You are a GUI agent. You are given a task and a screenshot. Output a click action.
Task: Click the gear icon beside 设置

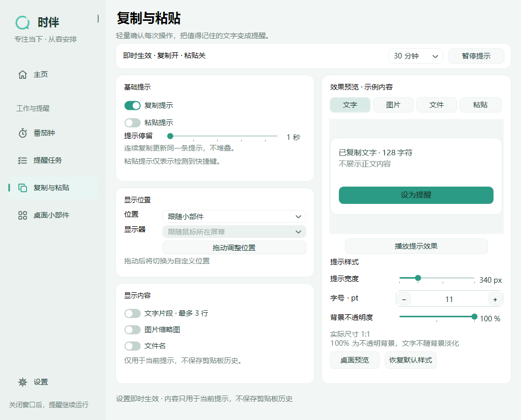(22, 382)
